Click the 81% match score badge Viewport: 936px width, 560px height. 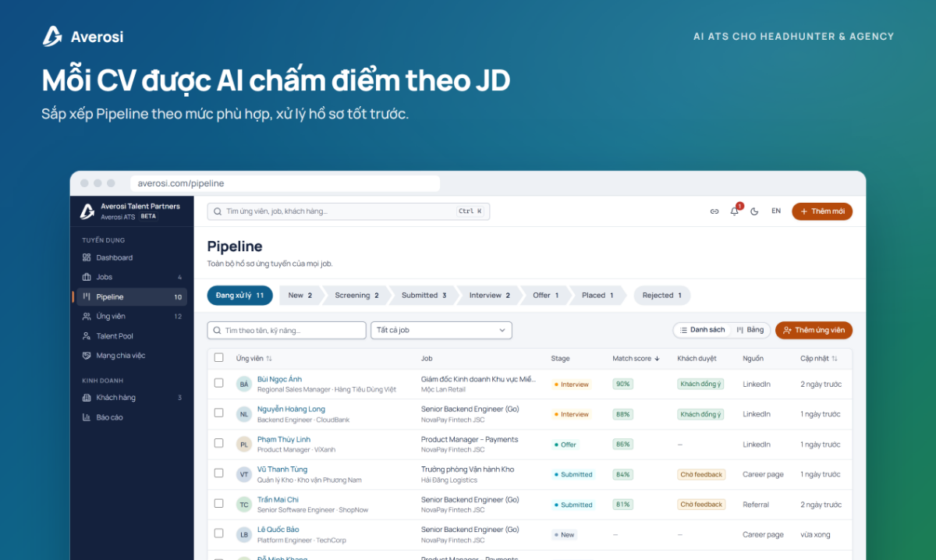pos(622,505)
